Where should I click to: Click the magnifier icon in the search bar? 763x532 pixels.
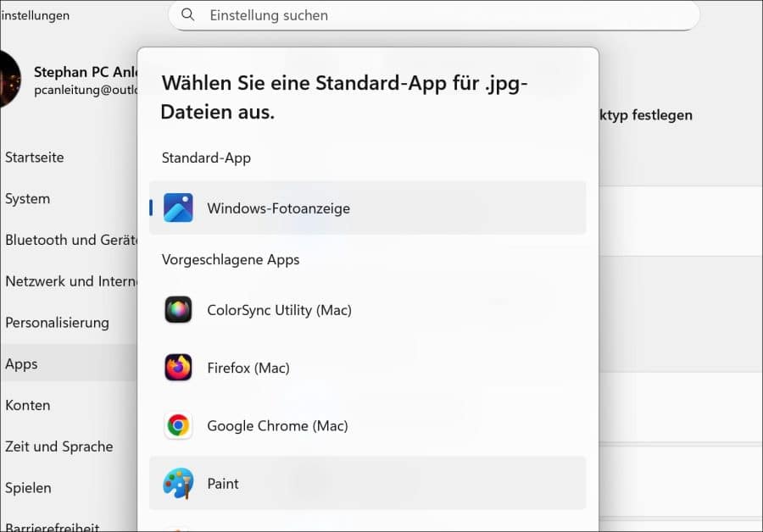pyautogui.click(x=187, y=14)
